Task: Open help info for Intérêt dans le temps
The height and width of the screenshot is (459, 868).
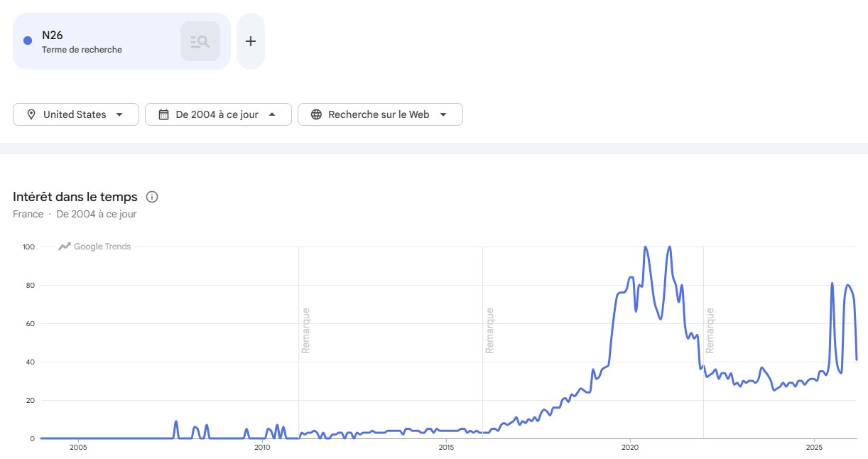Action: [x=151, y=197]
